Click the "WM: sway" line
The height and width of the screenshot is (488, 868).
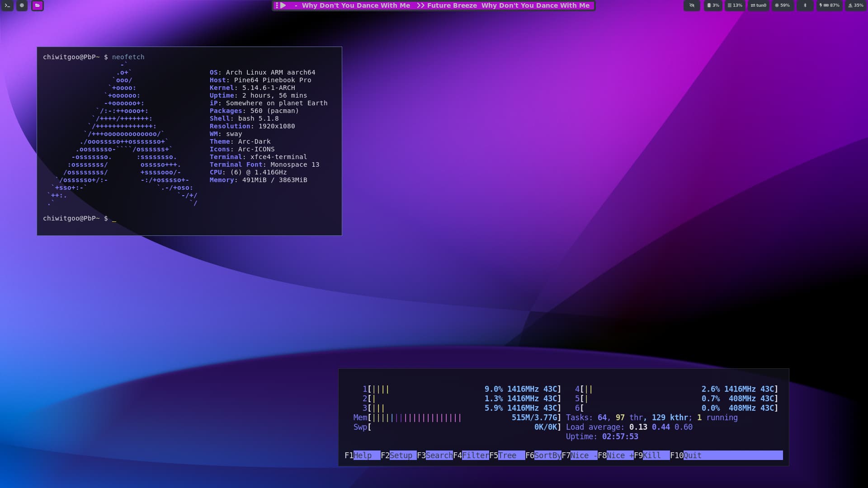coord(226,134)
